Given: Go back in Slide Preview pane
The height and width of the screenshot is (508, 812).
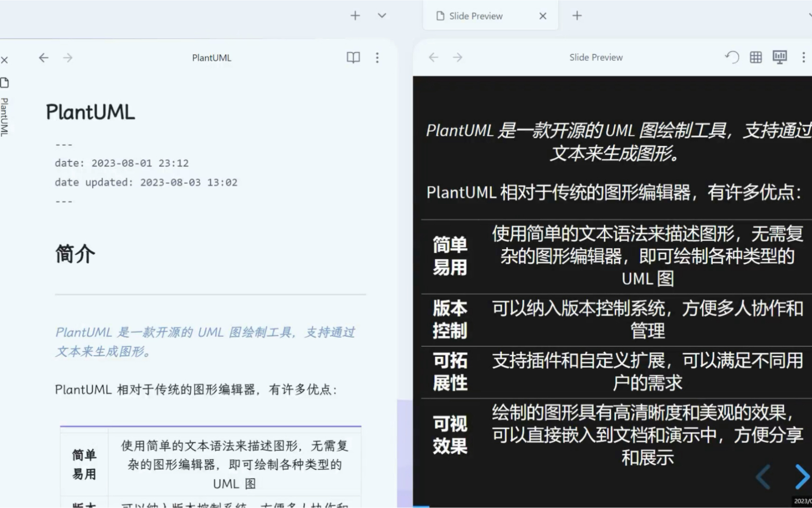Looking at the screenshot, I should pos(433,57).
